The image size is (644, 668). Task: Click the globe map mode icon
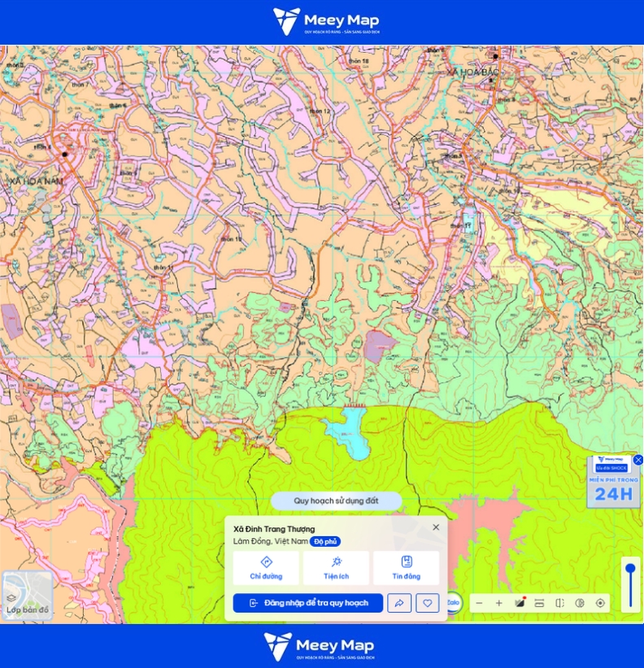pyautogui.click(x=580, y=603)
